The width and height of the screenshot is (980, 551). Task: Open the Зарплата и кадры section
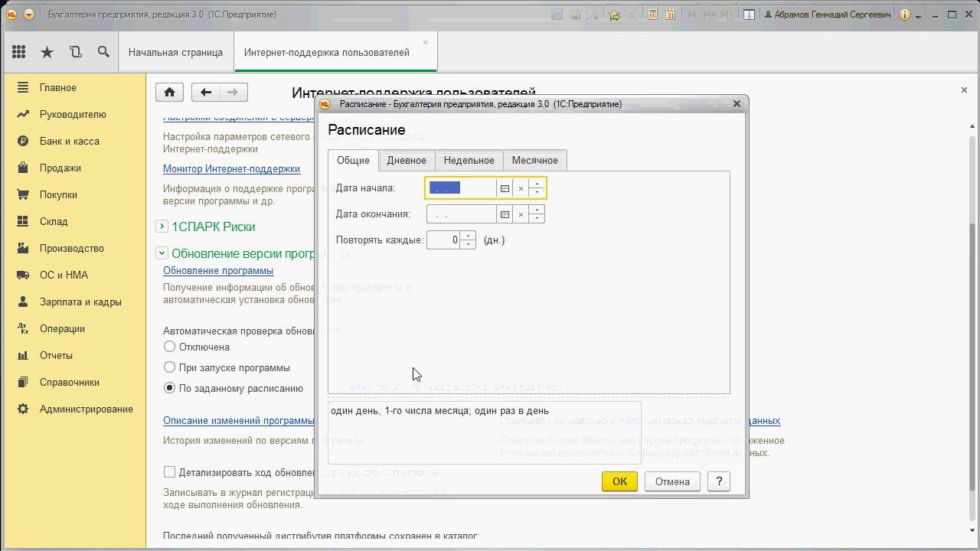(75, 302)
